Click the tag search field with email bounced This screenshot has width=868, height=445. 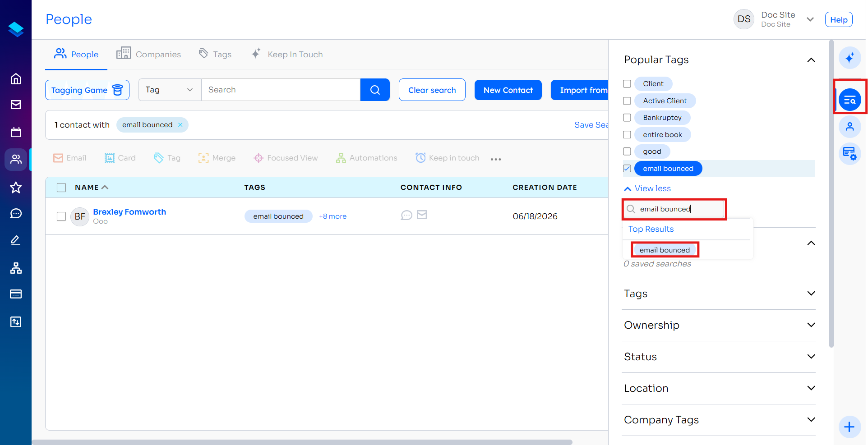click(674, 209)
